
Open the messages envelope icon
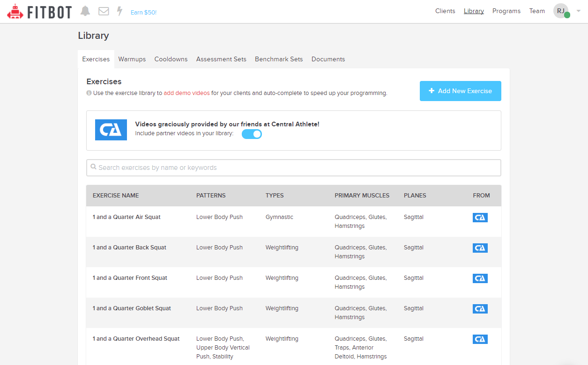coord(104,12)
